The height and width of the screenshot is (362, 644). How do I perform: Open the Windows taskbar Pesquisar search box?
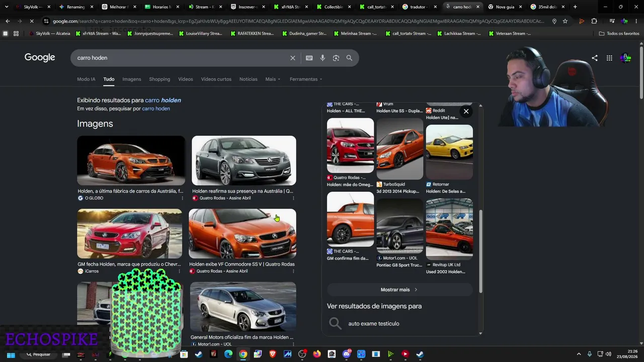(x=38, y=354)
